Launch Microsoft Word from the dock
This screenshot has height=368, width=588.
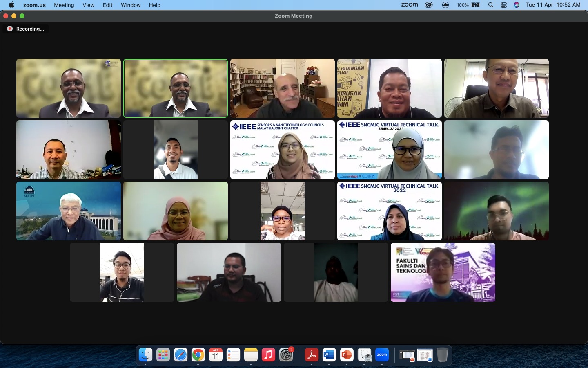329,355
